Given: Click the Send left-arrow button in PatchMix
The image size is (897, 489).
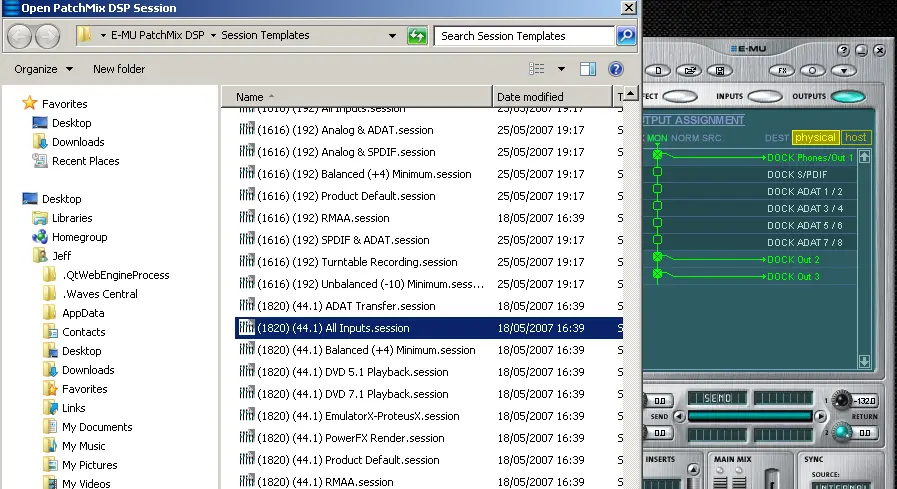Looking at the screenshot, I should click(679, 416).
